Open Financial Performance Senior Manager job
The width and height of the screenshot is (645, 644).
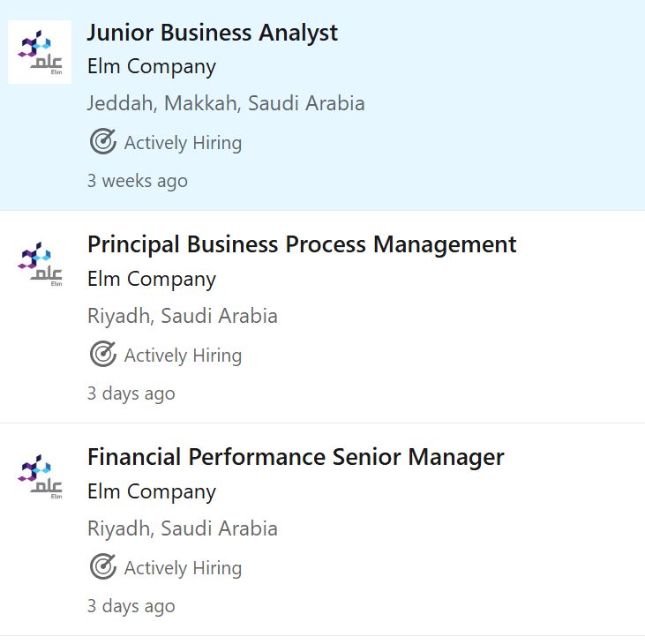(296, 457)
